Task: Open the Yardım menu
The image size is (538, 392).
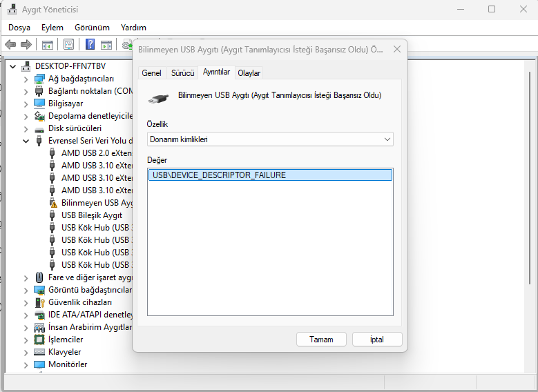Action: click(x=133, y=28)
